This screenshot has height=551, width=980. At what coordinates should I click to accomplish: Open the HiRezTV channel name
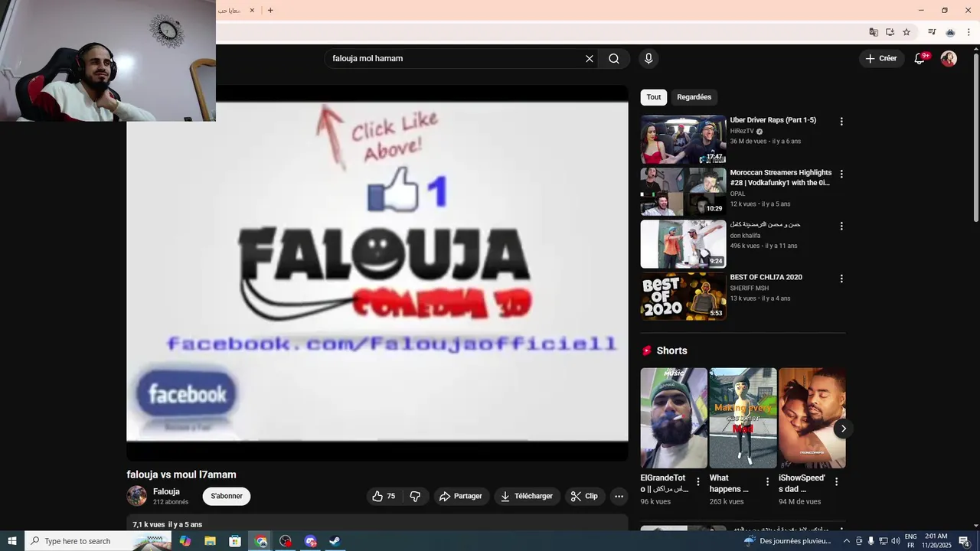(x=742, y=131)
